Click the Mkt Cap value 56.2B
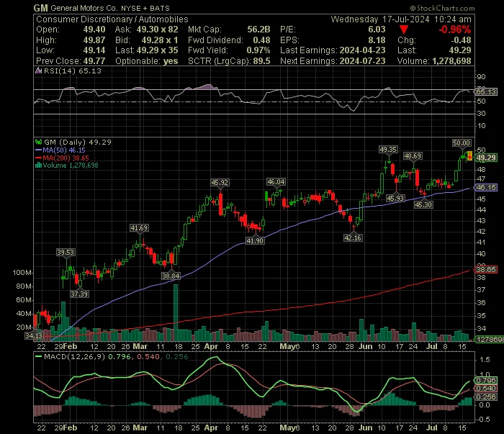This screenshot has width=504, height=434. tap(258, 30)
